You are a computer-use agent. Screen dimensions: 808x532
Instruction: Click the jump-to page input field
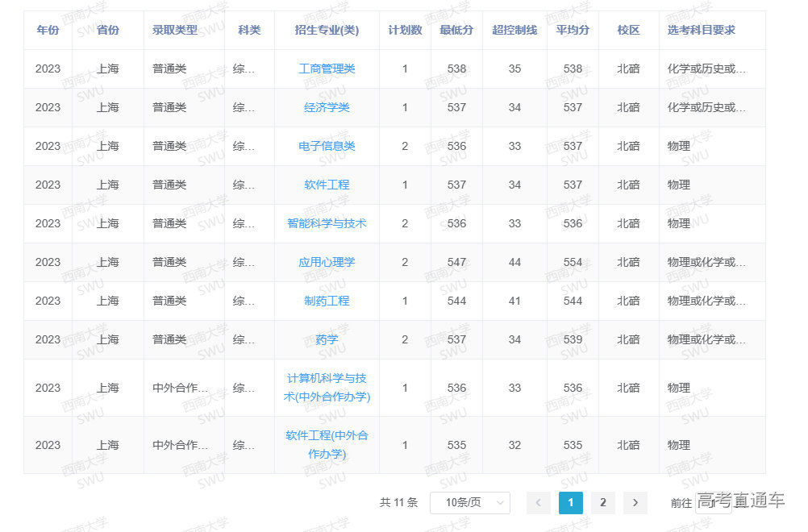pos(713,503)
